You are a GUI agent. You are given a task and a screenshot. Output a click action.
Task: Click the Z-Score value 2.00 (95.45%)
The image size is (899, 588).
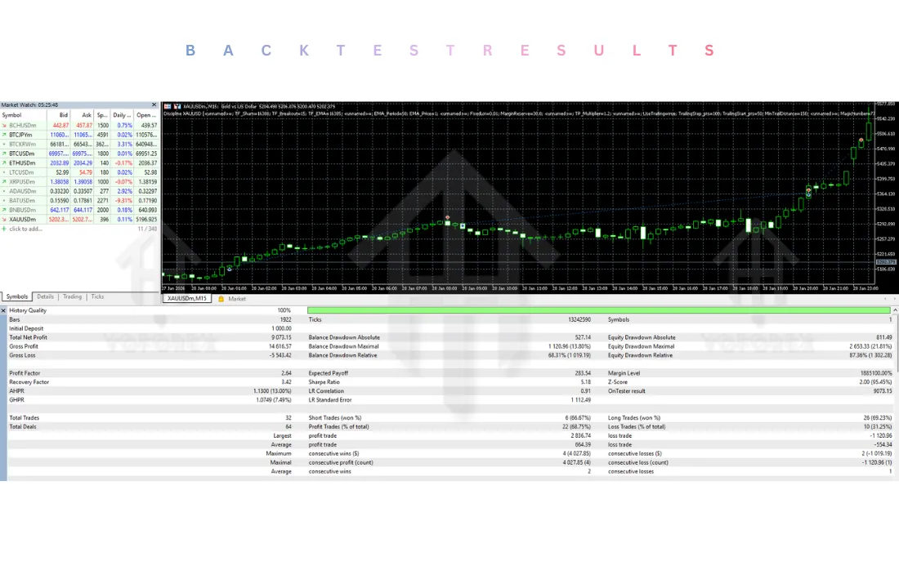coord(875,381)
